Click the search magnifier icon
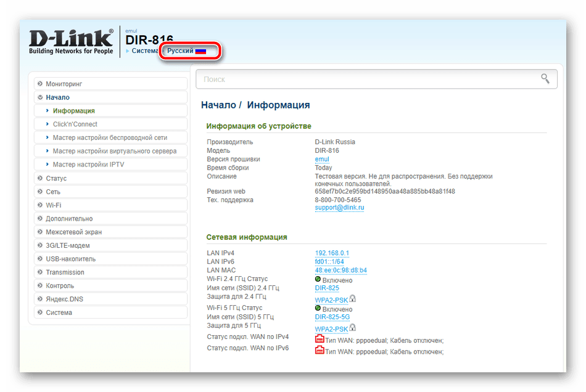 (545, 78)
